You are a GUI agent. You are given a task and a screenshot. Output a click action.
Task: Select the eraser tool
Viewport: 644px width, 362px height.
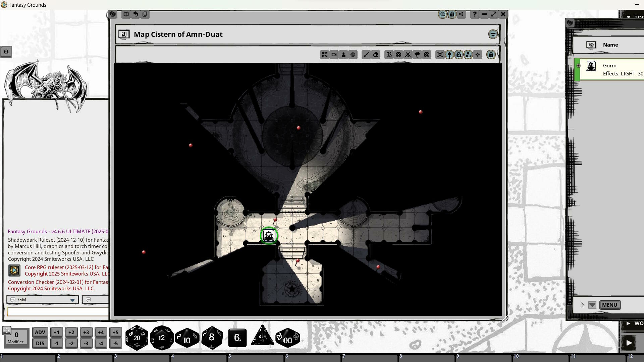[376, 55]
